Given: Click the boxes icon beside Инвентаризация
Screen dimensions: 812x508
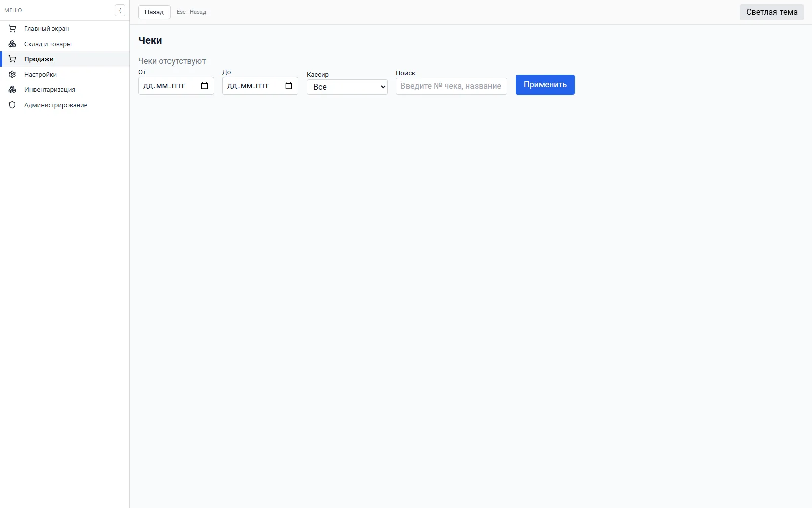Looking at the screenshot, I should pyautogui.click(x=12, y=89).
